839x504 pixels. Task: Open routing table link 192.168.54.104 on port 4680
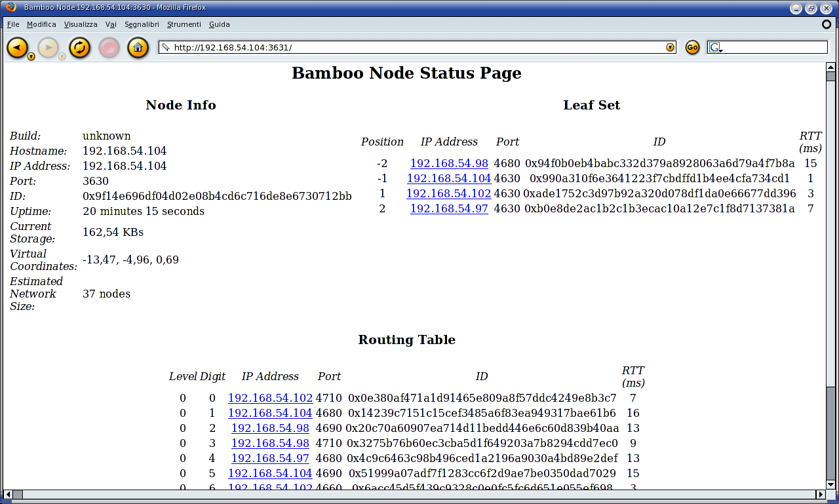(x=270, y=413)
